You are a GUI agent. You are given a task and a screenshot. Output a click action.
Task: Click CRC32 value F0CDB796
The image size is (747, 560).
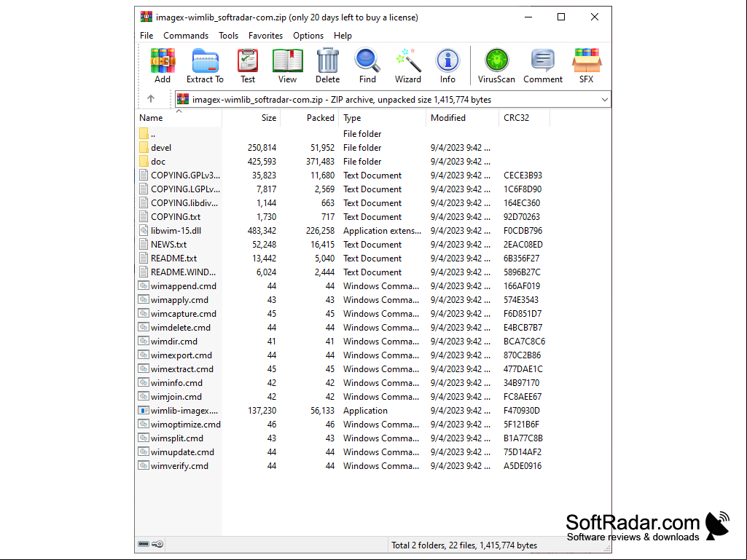click(x=523, y=230)
